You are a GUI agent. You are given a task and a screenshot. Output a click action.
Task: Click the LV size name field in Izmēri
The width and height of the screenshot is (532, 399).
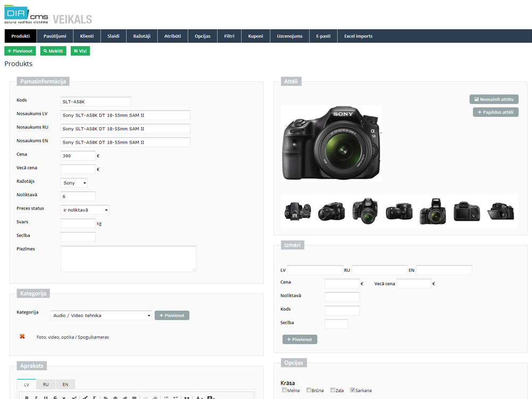pyautogui.click(x=315, y=270)
